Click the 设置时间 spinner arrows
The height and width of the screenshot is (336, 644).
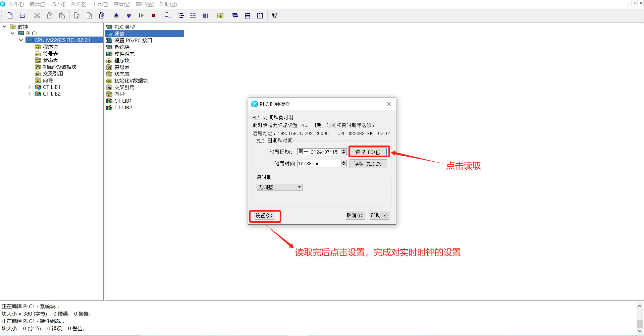[344, 163]
